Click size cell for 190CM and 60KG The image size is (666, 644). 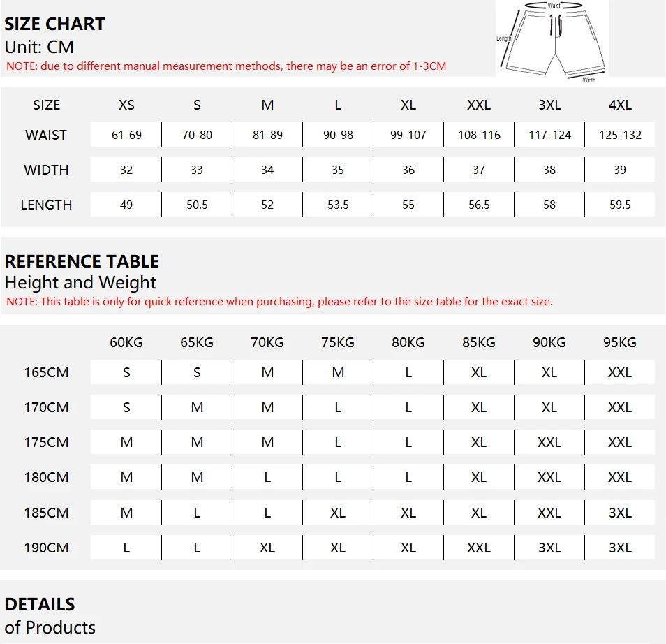point(126,548)
